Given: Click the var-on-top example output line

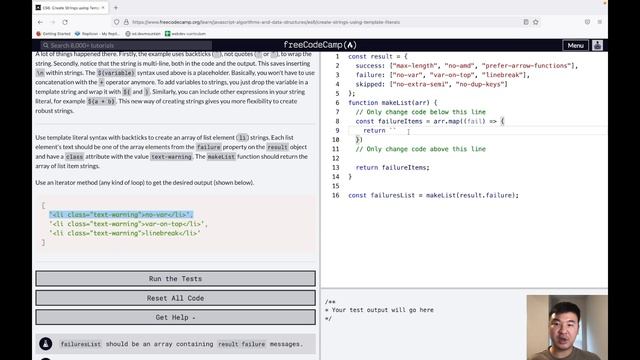Looking at the screenshot, I should click(x=128, y=224).
